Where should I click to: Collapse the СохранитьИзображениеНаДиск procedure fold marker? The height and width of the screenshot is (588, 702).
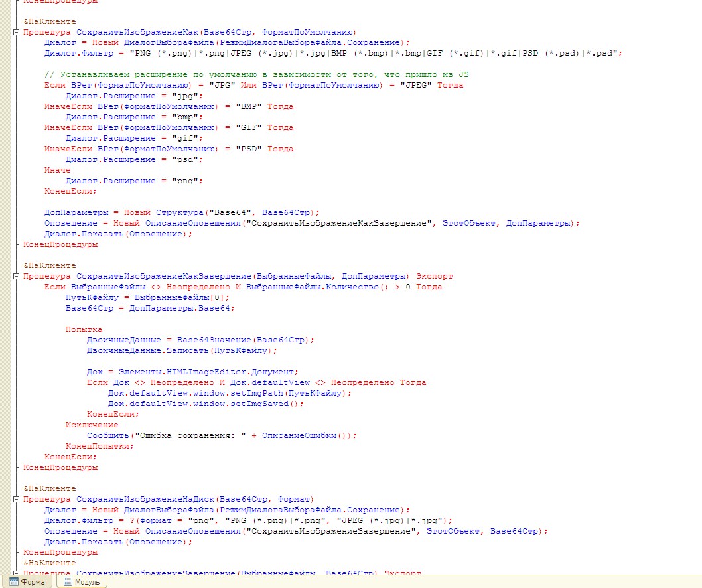[16, 499]
